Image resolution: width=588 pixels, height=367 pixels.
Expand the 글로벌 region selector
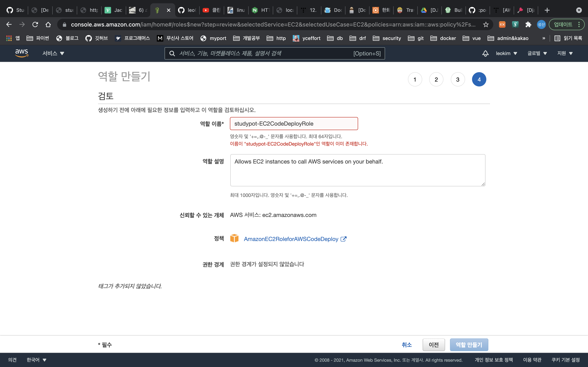pyautogui.click(x=537, y=53)
